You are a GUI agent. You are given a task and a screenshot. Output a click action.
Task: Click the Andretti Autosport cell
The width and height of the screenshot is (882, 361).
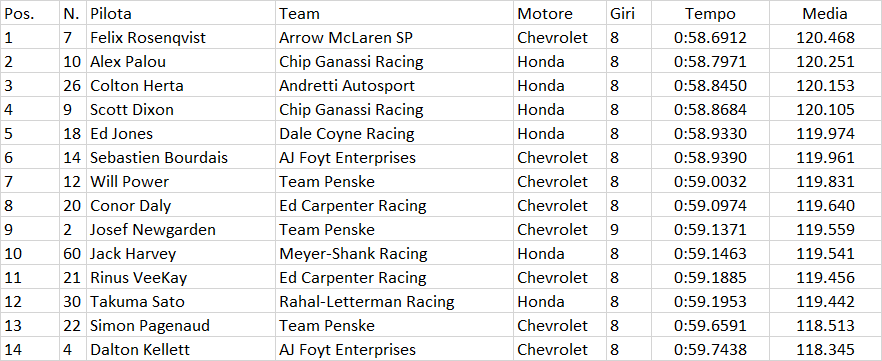pos(395,85)
